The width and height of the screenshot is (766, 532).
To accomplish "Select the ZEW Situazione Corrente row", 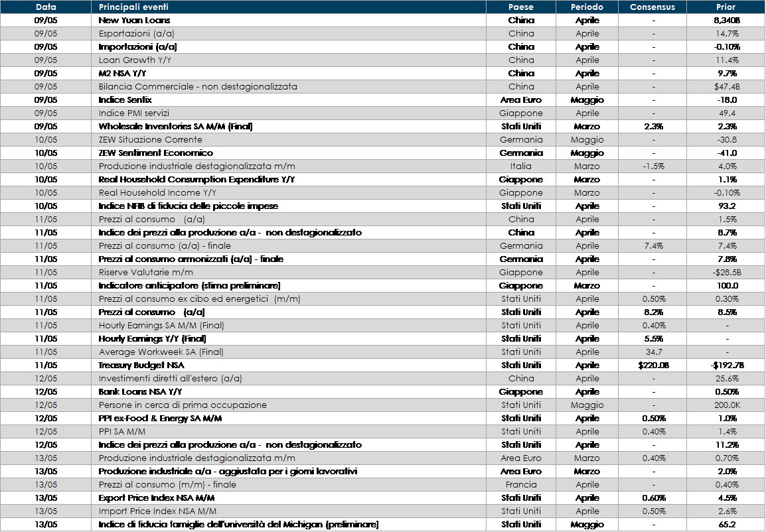I will (x=151, y=139).
